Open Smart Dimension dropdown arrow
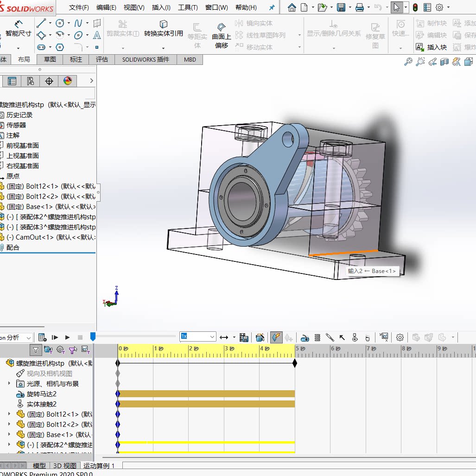The image size is (476, 476). (x=19, y=48)
